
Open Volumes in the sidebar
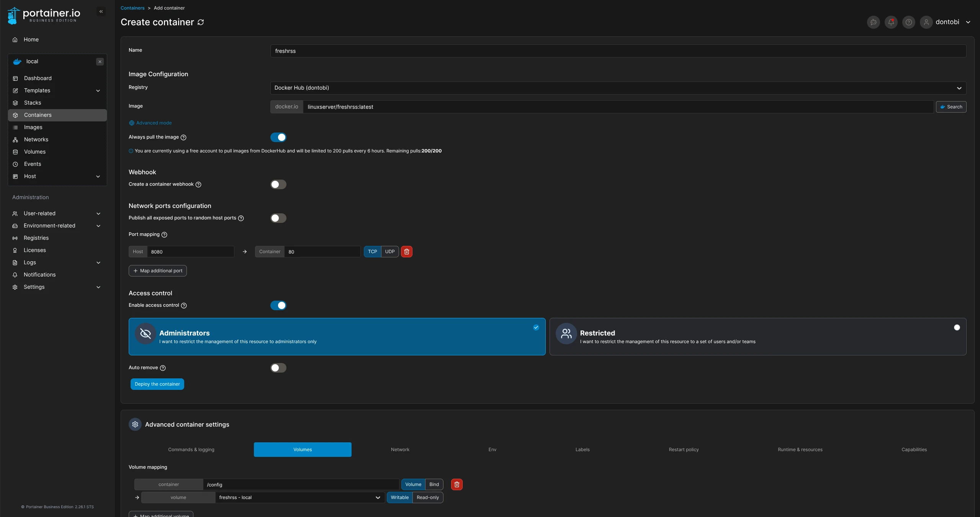pyautogui.click(x=57, y=152)
